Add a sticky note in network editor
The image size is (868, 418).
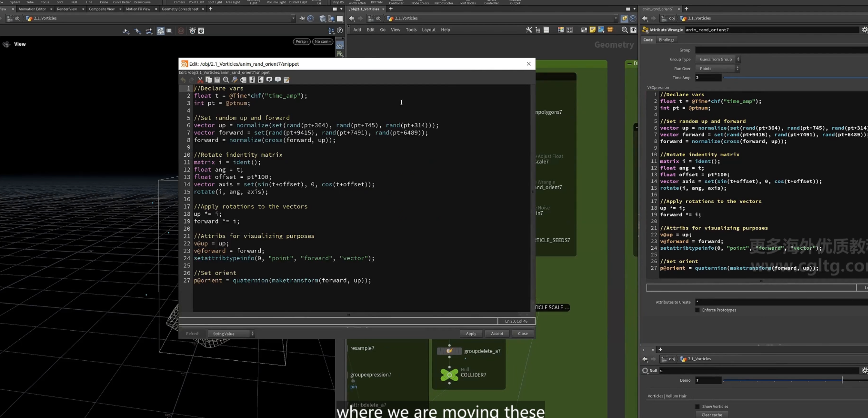tap(593, 30)
